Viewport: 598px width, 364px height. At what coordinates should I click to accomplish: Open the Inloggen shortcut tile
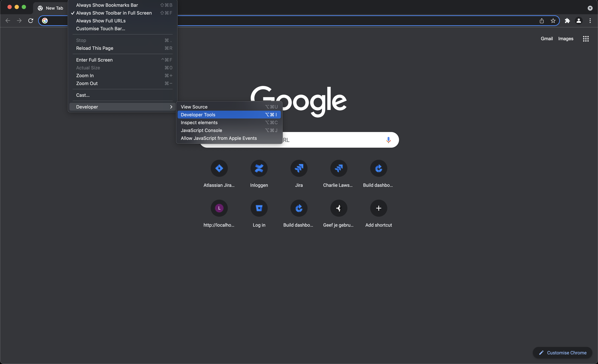259,173
